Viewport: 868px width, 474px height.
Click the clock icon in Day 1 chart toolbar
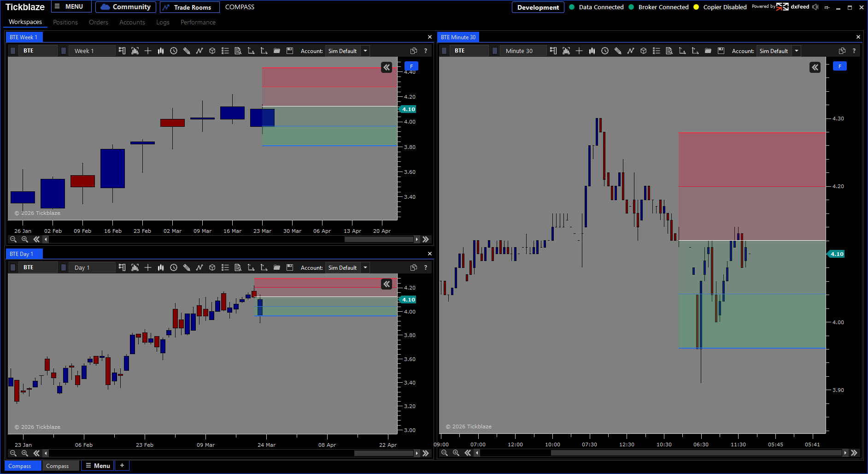point(174,267)
